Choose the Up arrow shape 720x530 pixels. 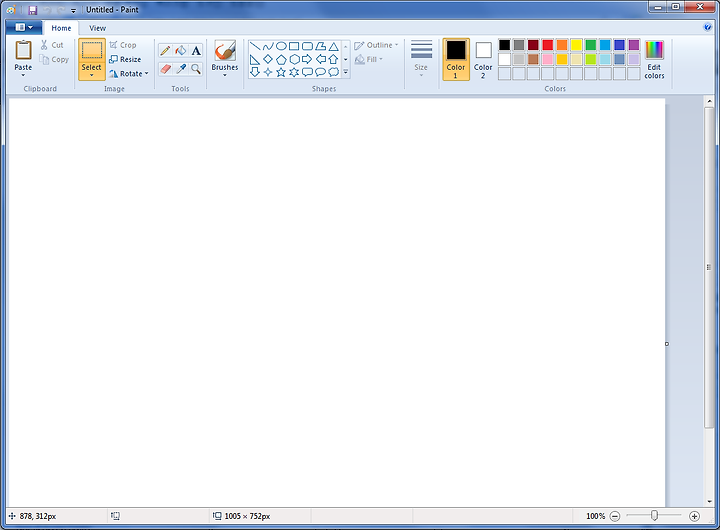coord(334,59)
